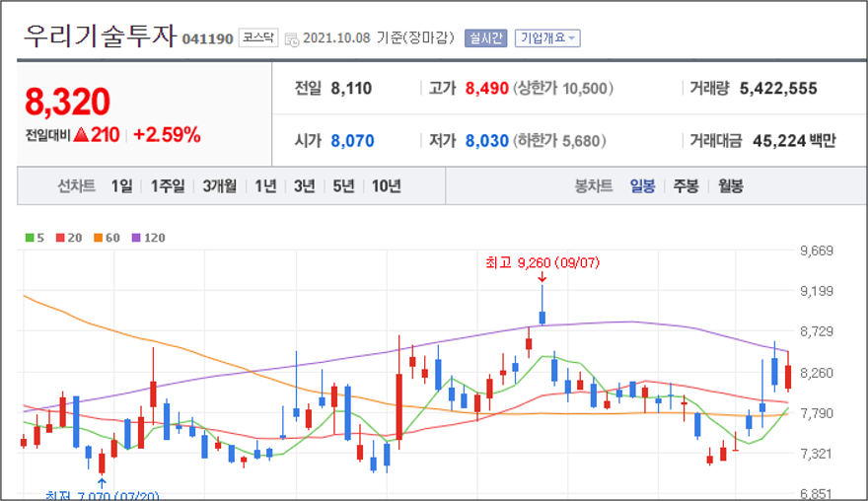This screenshot has height=501, width=868.
Task: Click the 코스닥 market badge
Action: (x=258, y=37)
